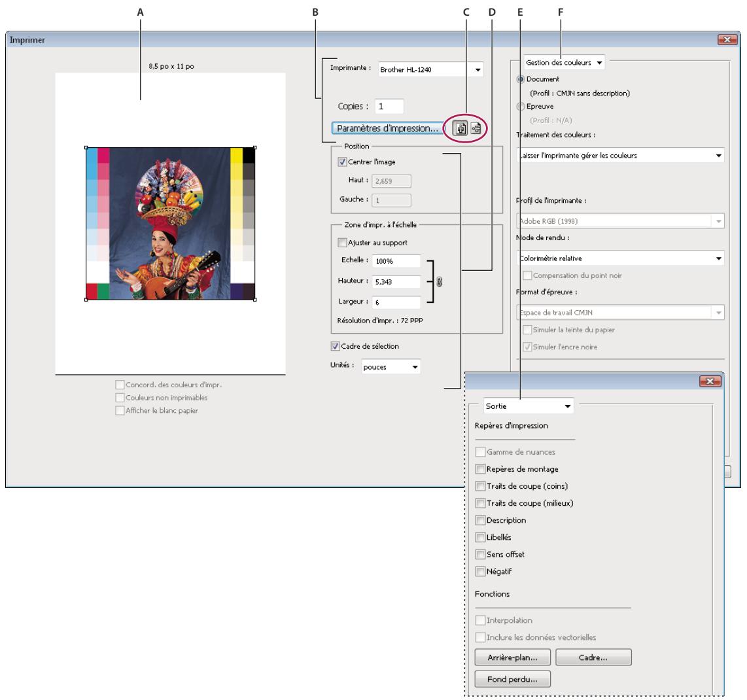Close the Sortie panel window
The height and width of the screenshot is (700, 747).
(710, 381)
